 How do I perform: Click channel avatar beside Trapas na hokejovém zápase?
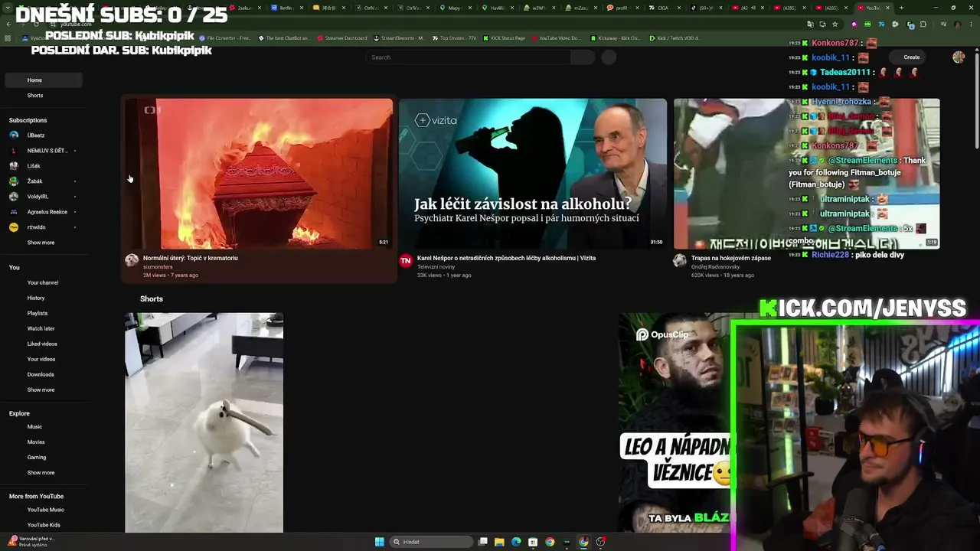tap(680, 260)
